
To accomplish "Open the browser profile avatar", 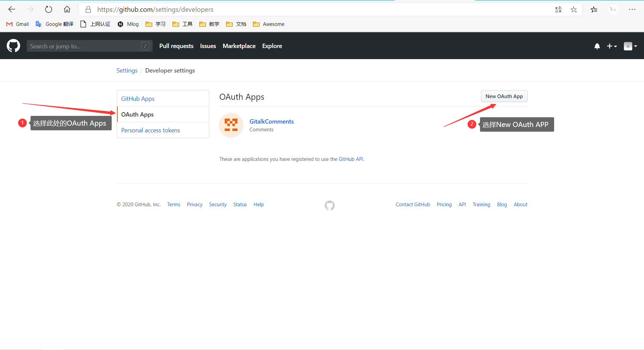I will 613,9.
